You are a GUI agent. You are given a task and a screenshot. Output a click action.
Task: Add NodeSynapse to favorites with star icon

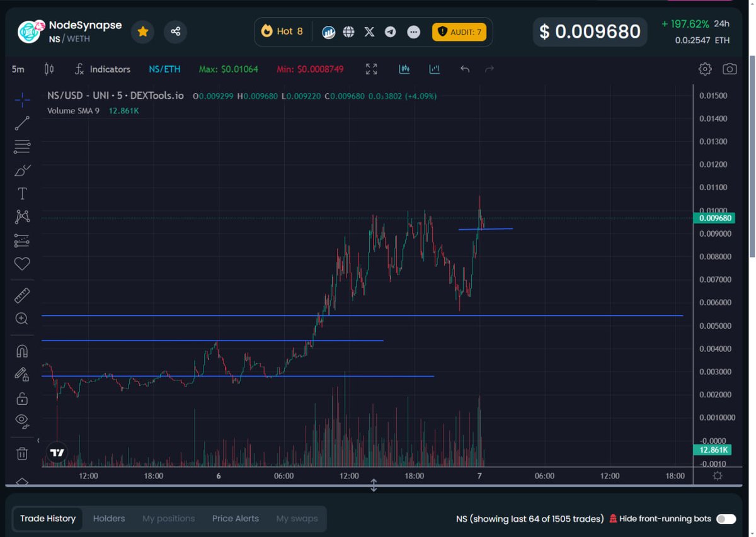coord(143,31)
